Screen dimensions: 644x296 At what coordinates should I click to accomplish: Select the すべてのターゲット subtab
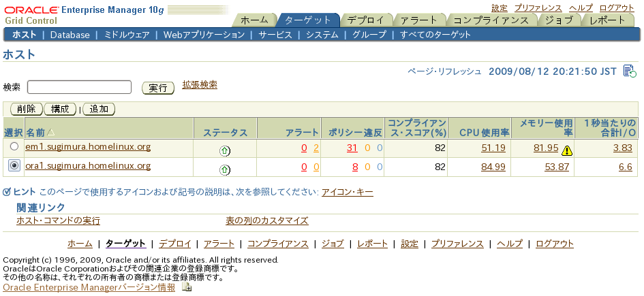tap(435, 35)
